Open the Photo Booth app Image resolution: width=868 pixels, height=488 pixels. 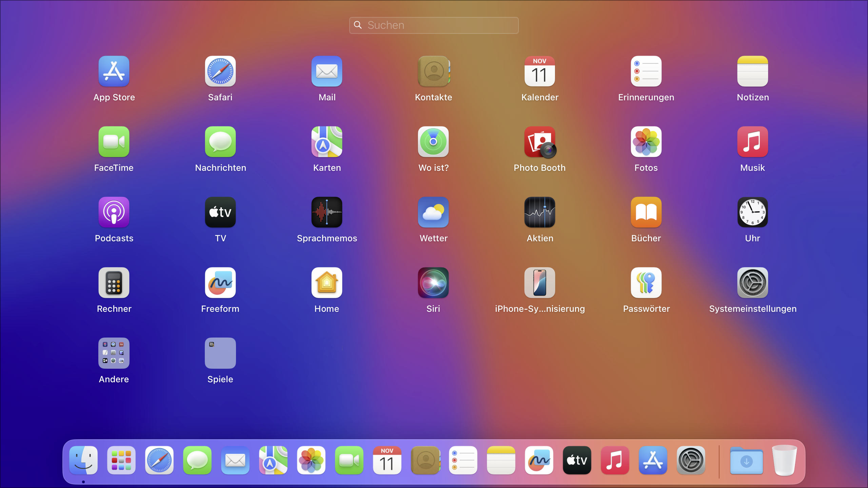[x=540, y=142]
